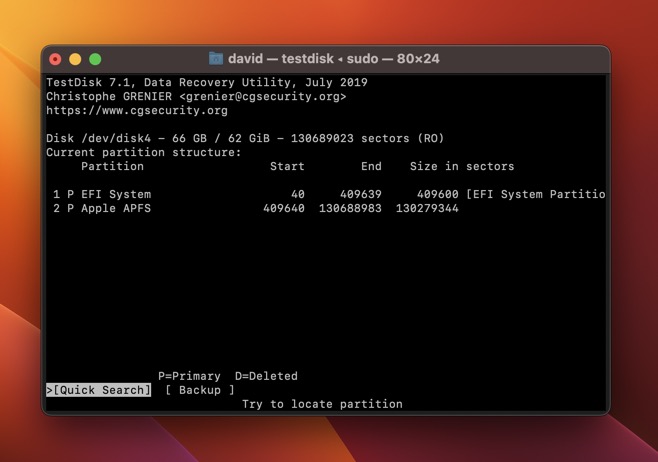Viewport: 658px width, 462px height.
Task: Click the start value 409640
Action: (284, 209)
